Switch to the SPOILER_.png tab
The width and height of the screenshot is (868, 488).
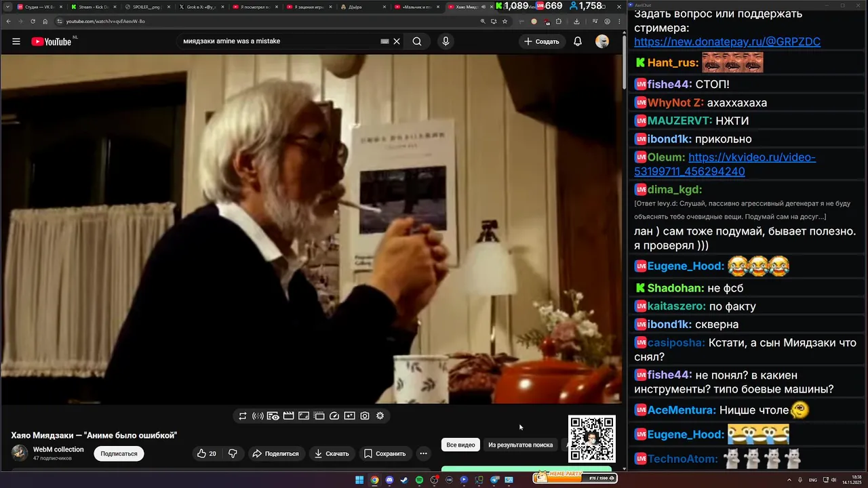coord(146,7)
